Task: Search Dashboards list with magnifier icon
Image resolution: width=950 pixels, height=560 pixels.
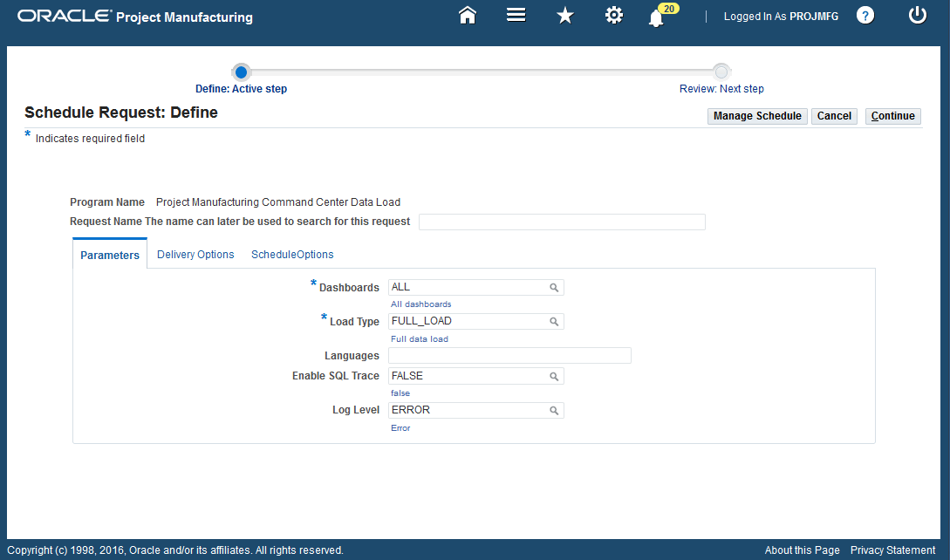Action: (x=554, y=288)
